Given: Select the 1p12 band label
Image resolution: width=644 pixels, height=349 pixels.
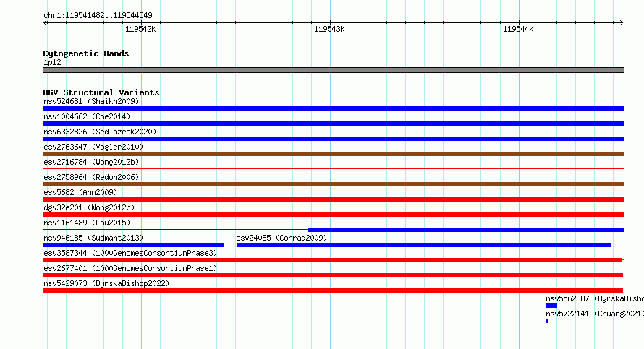Looking at the screenshot, I should tap(52, 62).
